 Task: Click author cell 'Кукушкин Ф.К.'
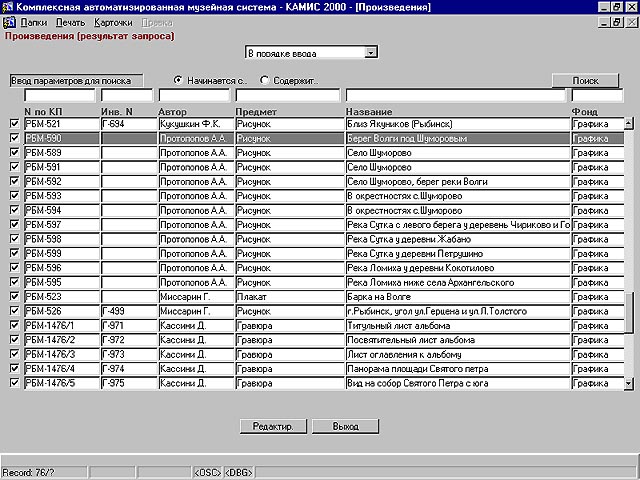point(196,124)
